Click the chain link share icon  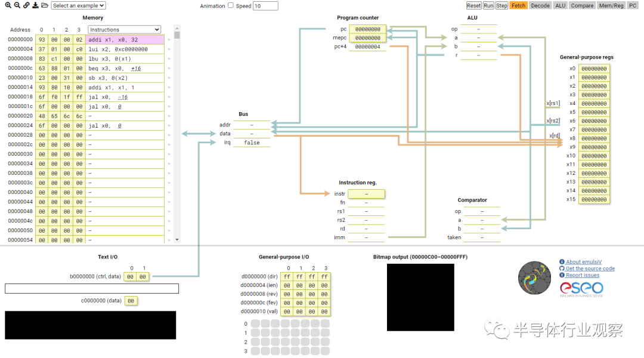pos(26,5)
